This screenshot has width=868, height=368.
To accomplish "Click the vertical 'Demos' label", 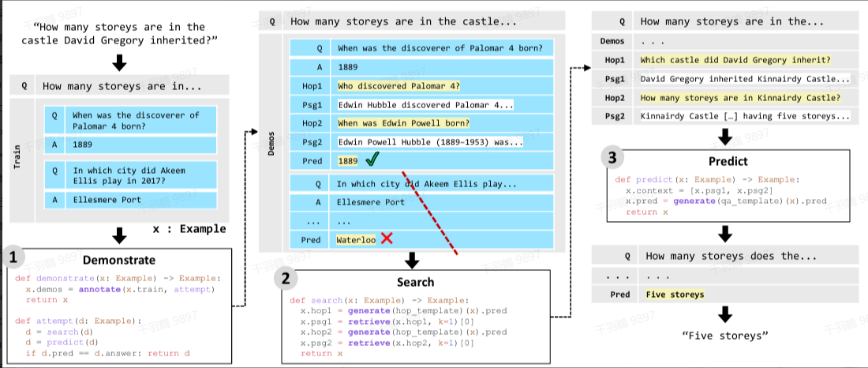I will tap(271, 143).
